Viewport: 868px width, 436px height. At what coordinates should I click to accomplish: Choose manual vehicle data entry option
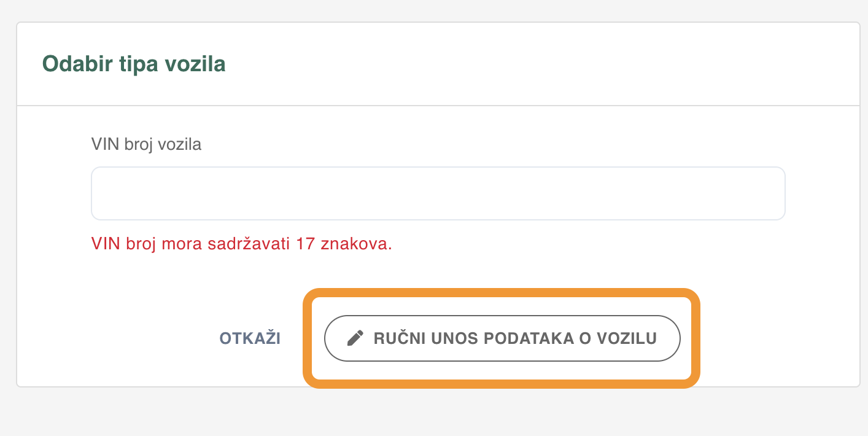502,338
